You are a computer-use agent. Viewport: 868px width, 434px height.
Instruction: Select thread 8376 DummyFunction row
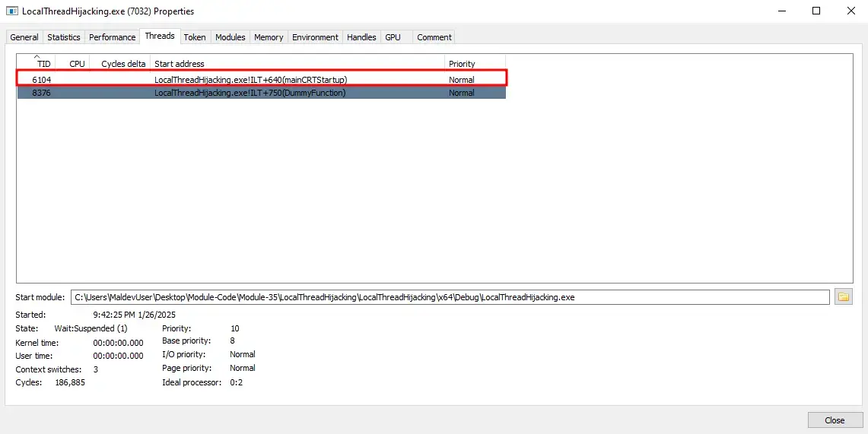(251, 93)
